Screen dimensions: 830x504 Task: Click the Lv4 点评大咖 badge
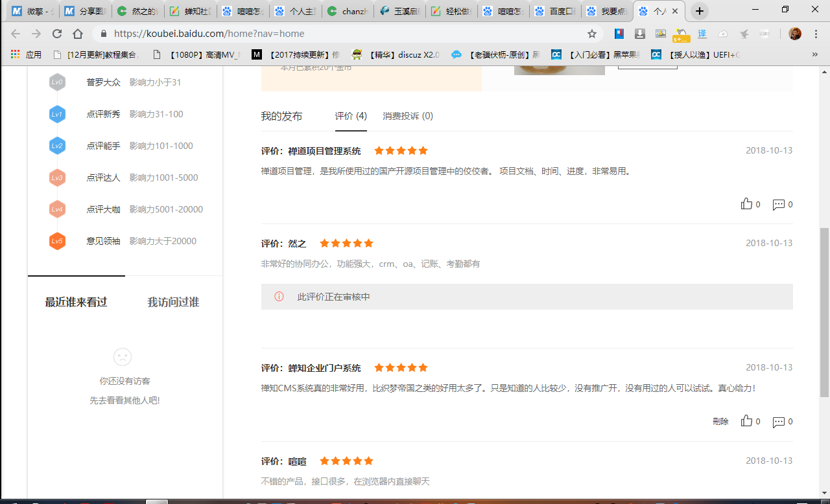click(57, 209)
